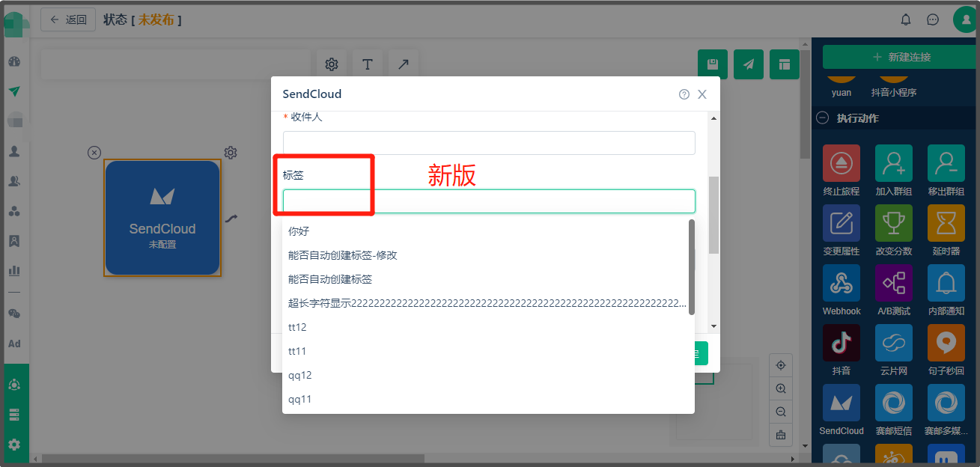Open the SendCloud node's gear settings
This screenshot has height=467, width=980.
point(231,153)
